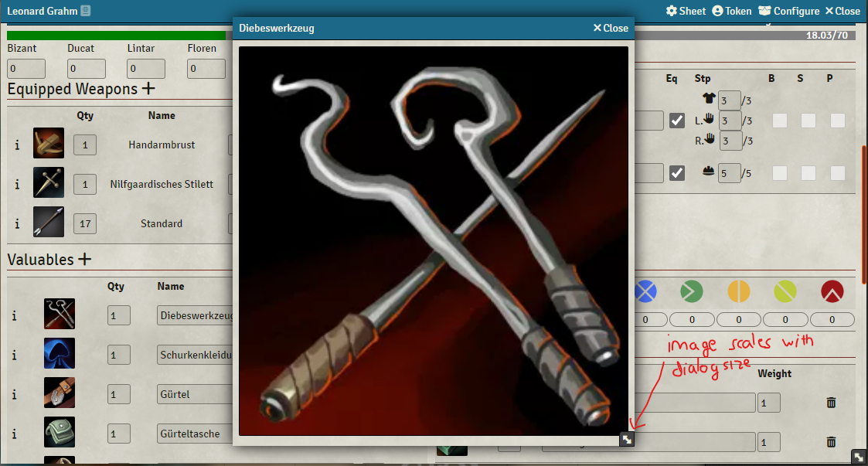Edit the Diebeswerkzeug name field
Screen dimensions: 868x466
[x=195, y=315]
